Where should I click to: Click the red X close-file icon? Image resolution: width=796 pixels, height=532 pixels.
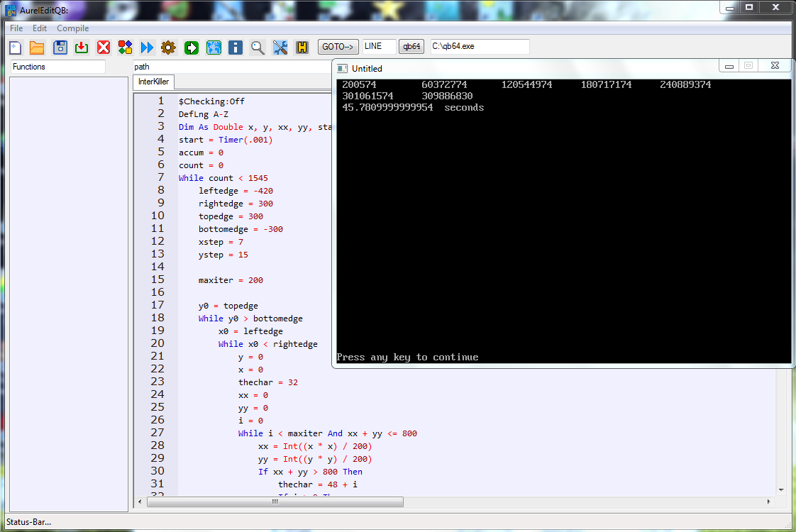click(104, 48)
